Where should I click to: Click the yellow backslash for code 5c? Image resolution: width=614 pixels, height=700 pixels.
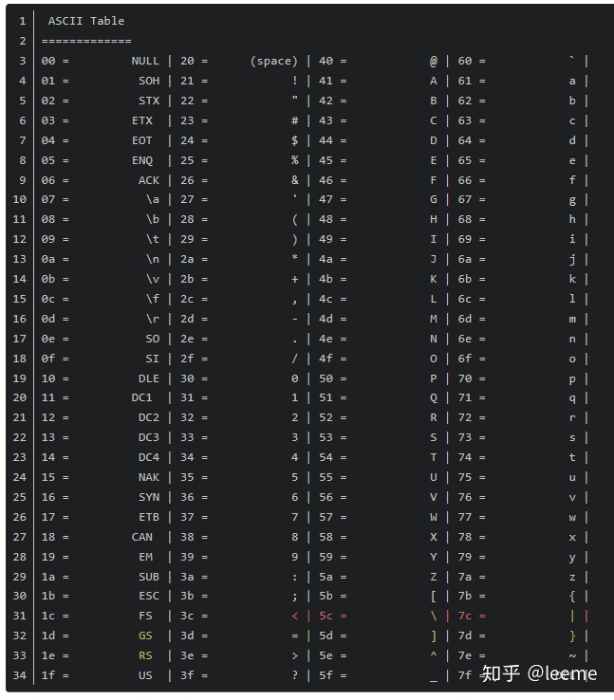click(x=434, y=616)
